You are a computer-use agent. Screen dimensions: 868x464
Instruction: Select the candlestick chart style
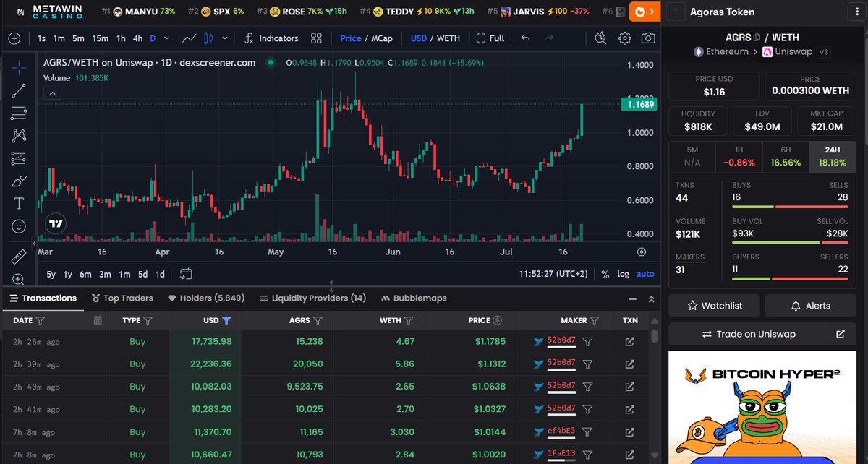click(x=209, y=38)
